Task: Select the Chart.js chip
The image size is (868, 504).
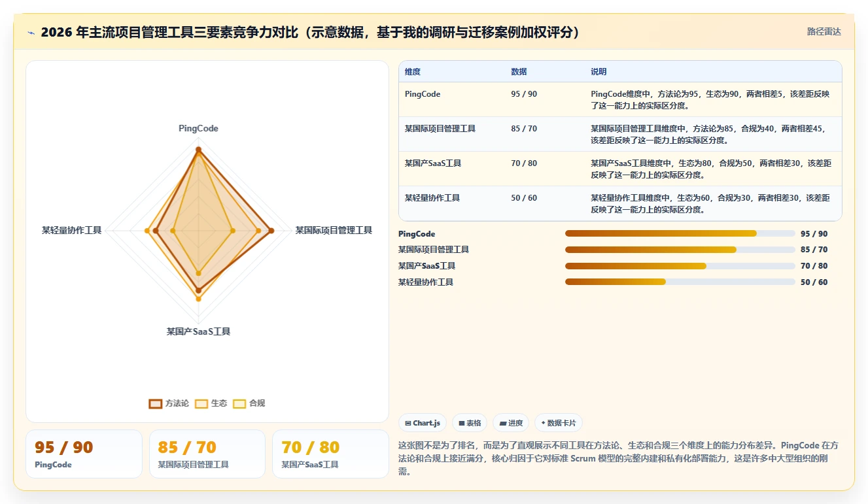Action: (423, 423)
